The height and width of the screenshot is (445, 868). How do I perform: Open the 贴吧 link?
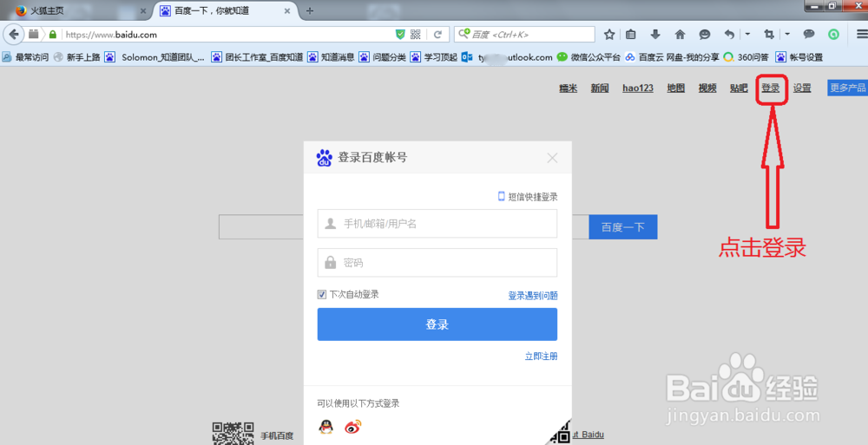point(739,88)
